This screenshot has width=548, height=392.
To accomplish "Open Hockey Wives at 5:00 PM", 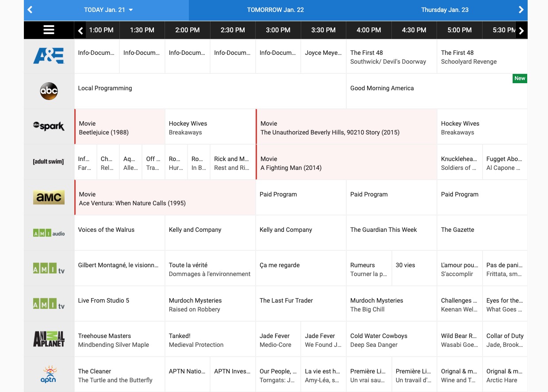I will click(482, 127).
